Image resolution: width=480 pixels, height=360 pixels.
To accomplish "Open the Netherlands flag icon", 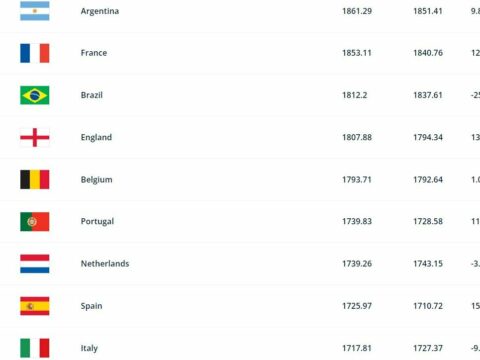I will (x=35, y=264).
